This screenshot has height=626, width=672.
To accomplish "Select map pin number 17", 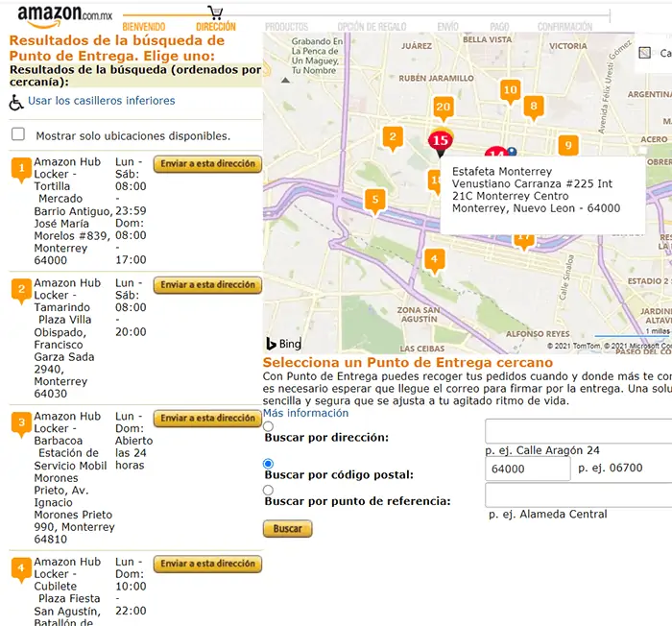I will pos(523,241).
